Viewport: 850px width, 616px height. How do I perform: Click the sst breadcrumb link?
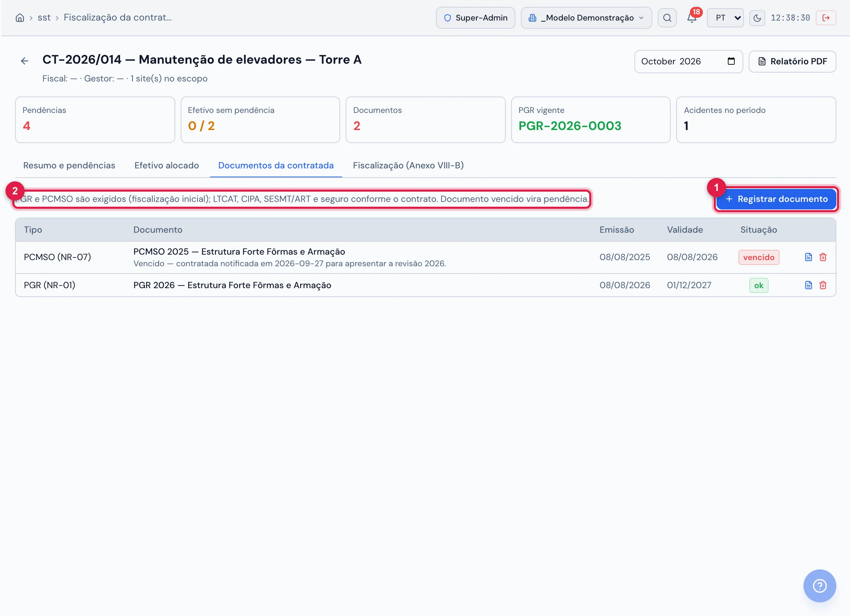coord(44,17)
